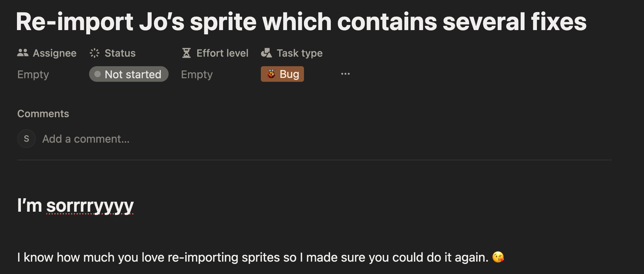Click the Status property label

[x=120, y=53]
